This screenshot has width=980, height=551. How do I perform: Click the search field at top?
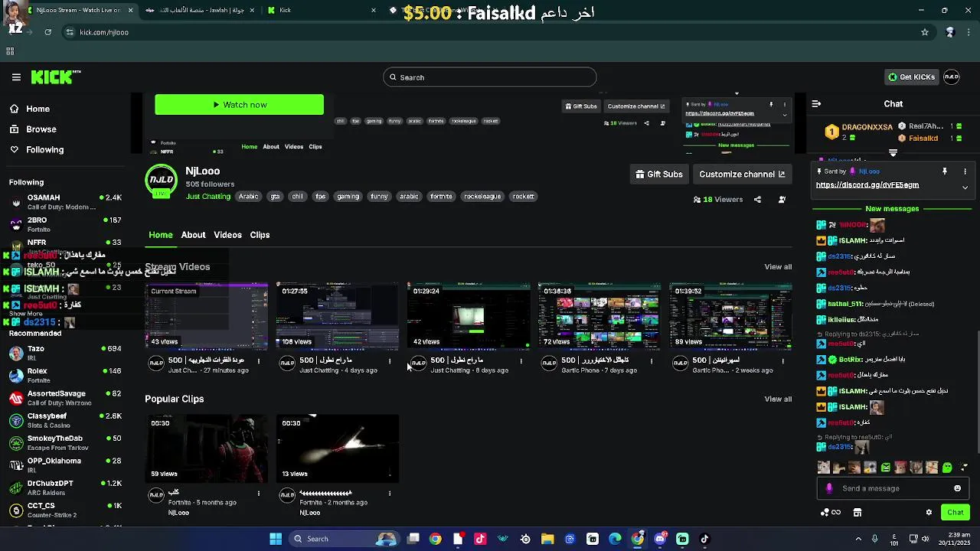click(x=490, y=77)
